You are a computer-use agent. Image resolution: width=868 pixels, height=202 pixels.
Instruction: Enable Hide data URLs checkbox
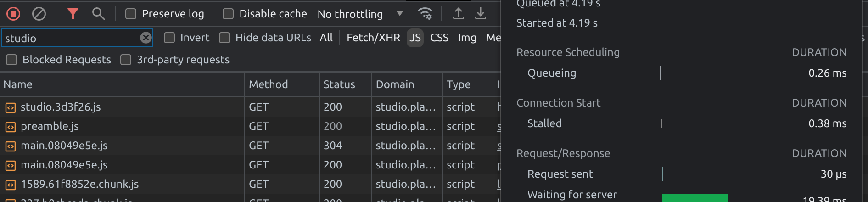tap(224, 38)
